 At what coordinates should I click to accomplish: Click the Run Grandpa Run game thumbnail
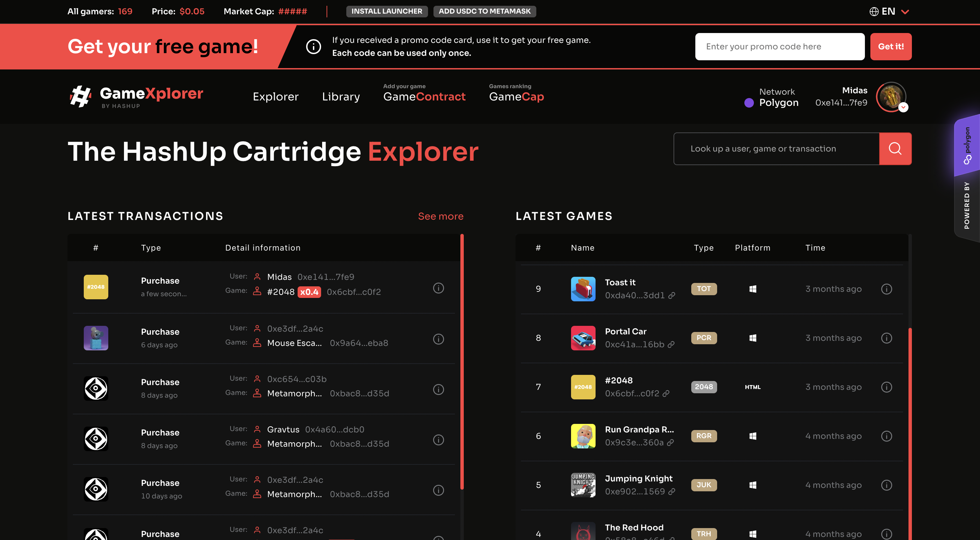coord(583,436)
